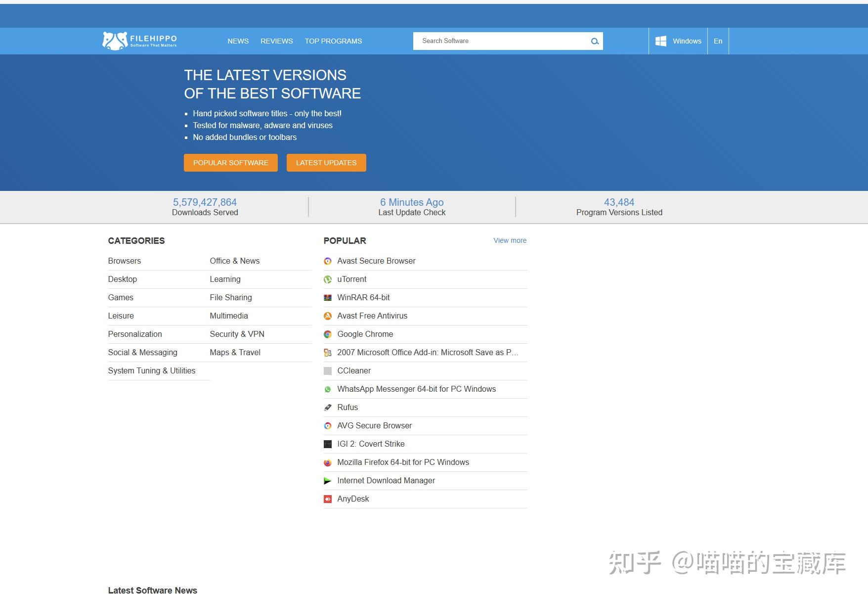Click the IGI 2: Covert Strike icon

(328, 444)
